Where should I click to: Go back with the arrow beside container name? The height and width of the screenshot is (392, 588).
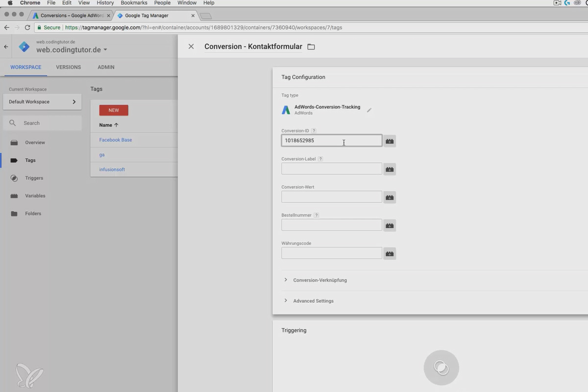pyautogui.click(x=6, y=47)
